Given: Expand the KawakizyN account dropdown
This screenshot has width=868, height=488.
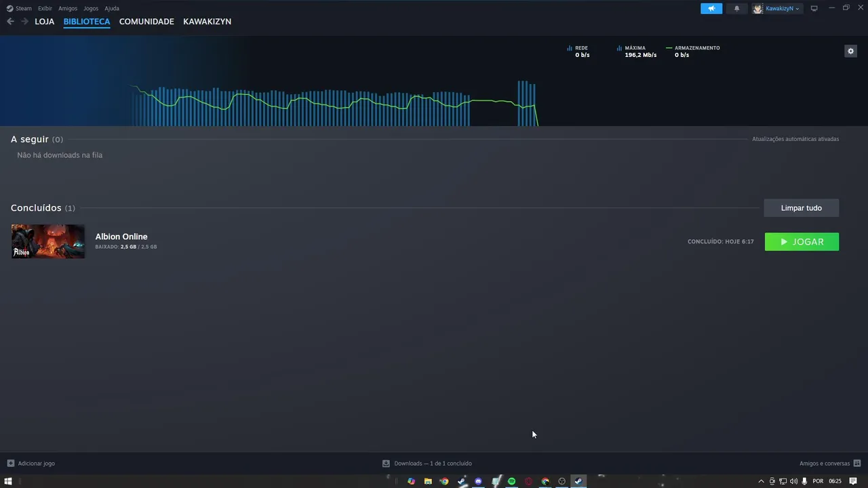Looking at the screenshot, I should [x=782, y=8].
